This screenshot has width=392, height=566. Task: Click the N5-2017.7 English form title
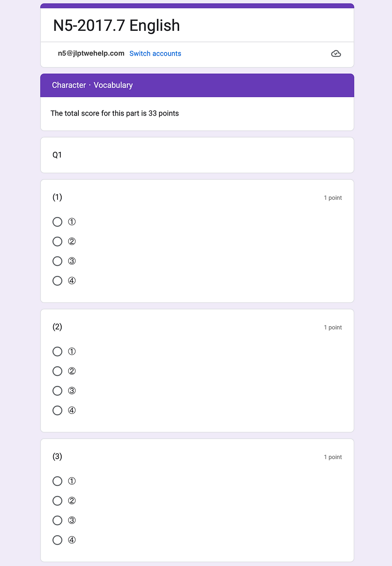coord(116,26)
